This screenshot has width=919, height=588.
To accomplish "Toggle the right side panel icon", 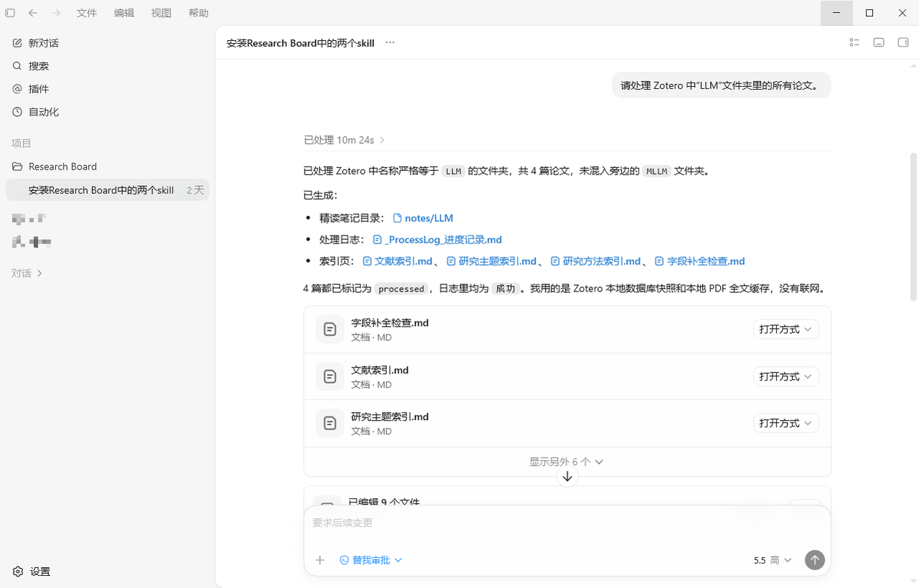I will 903,42.
